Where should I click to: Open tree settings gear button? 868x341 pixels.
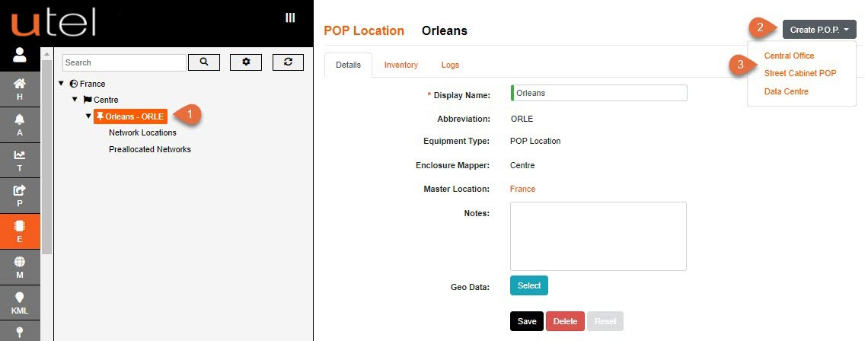click(x=246, y=62)
